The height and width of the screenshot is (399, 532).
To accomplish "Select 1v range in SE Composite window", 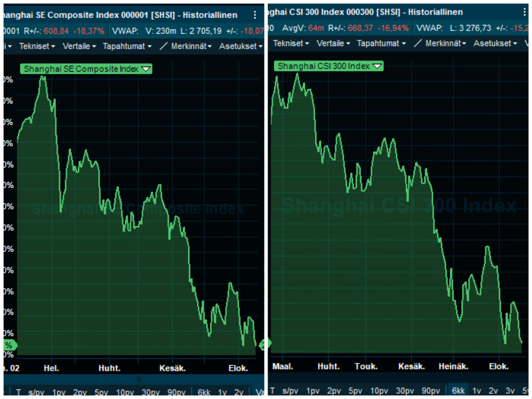I will 222,392.
